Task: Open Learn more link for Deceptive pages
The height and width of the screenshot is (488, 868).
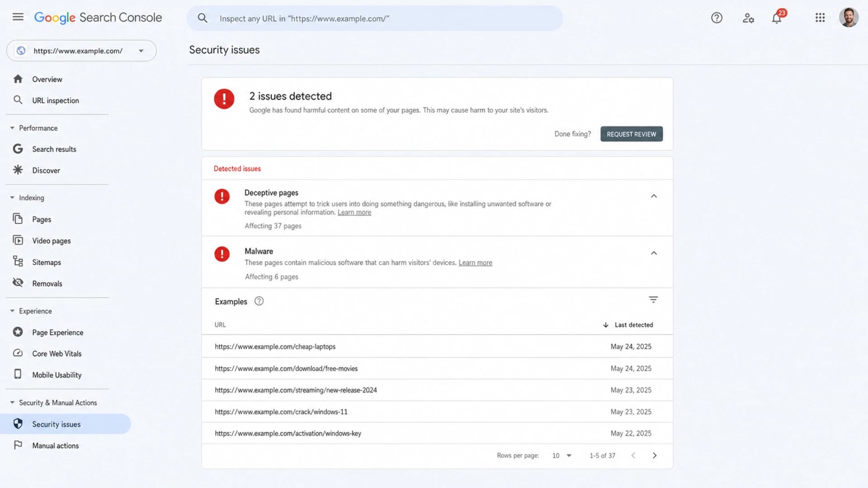Action: (x=354, y=212)
